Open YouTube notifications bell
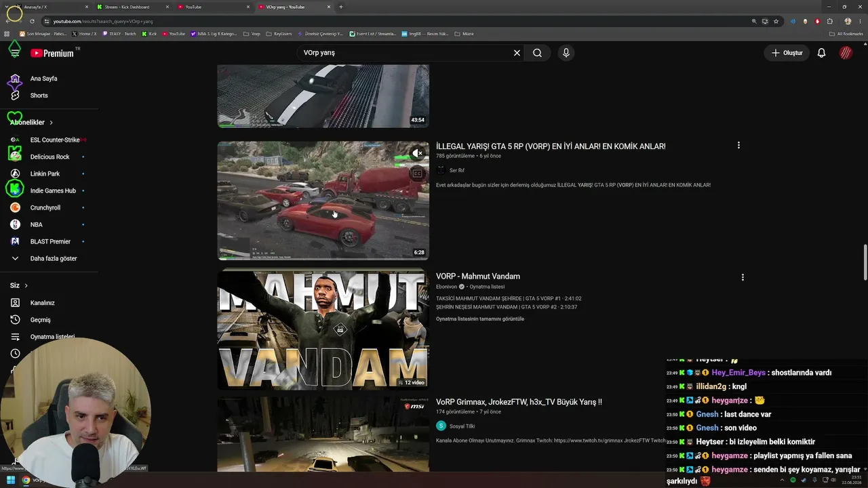Viewport: 868px width, 488px height. [x=821, y=53]
